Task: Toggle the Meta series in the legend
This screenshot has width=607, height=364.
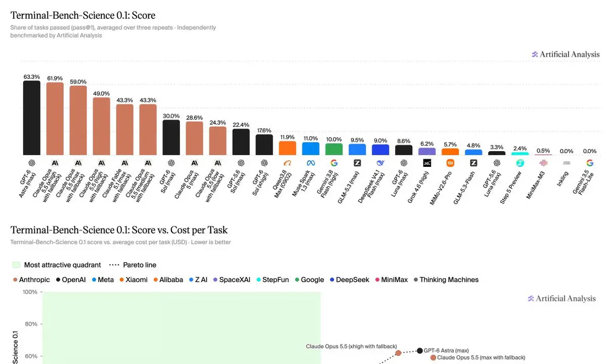Action: coord(104,280)
